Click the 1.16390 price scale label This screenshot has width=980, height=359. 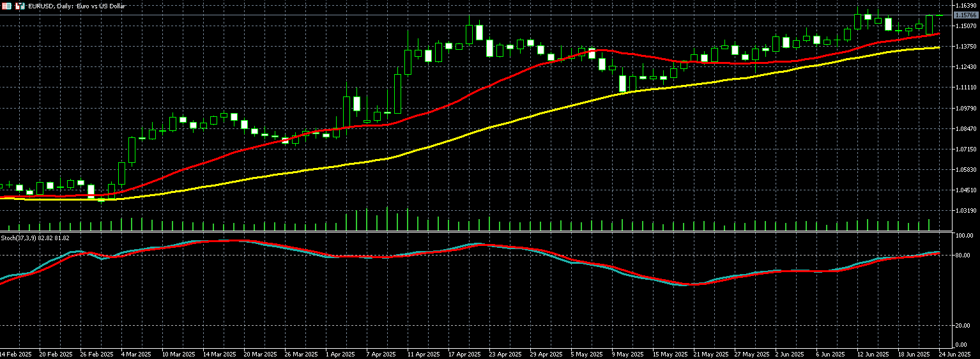[x=965, y=5]
